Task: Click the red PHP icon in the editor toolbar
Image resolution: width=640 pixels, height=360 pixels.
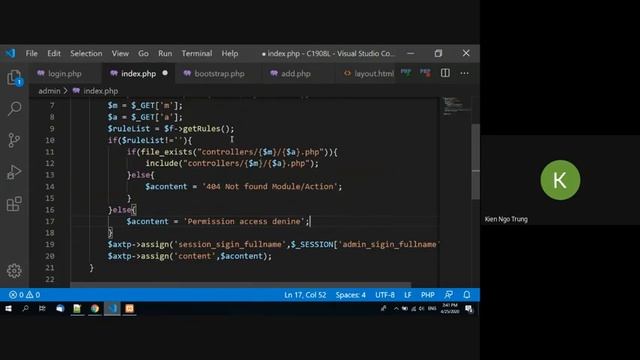Action: pos(425,73)
